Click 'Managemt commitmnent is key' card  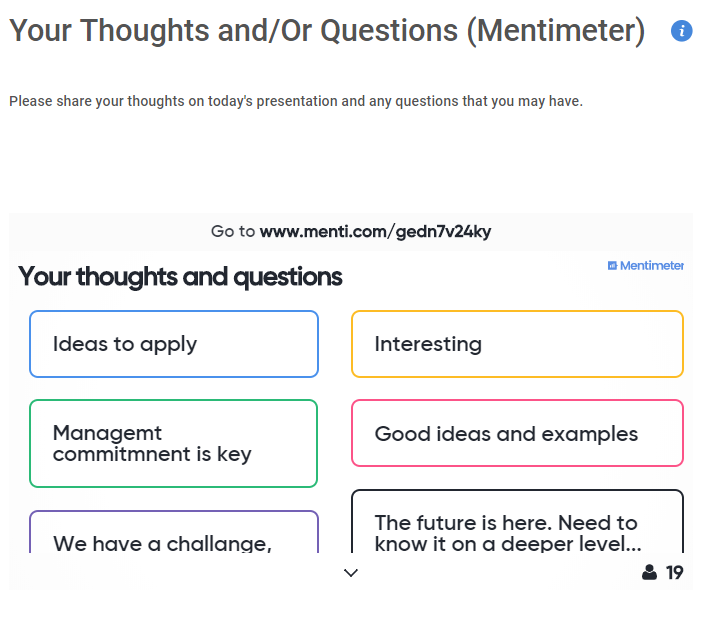[x=174, y=444]
